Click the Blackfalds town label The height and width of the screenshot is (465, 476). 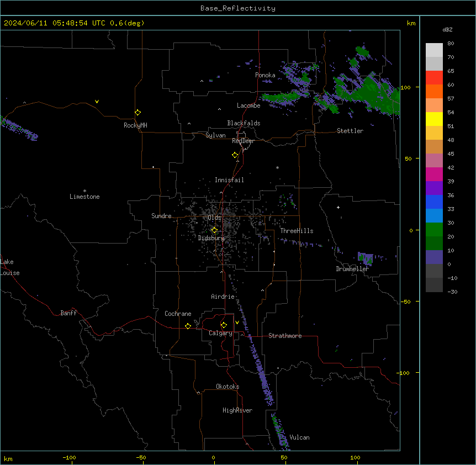tap(244, 123)
